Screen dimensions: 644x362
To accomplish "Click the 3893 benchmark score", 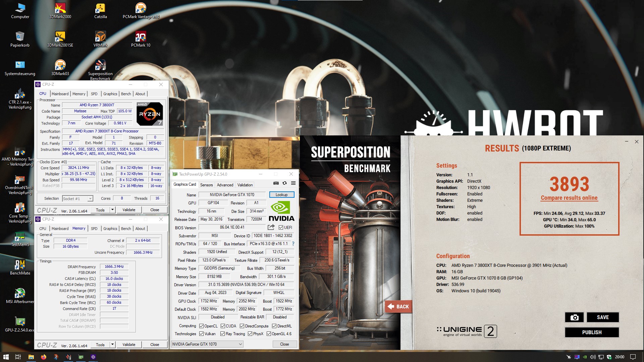I will click(x=569, y=184).
